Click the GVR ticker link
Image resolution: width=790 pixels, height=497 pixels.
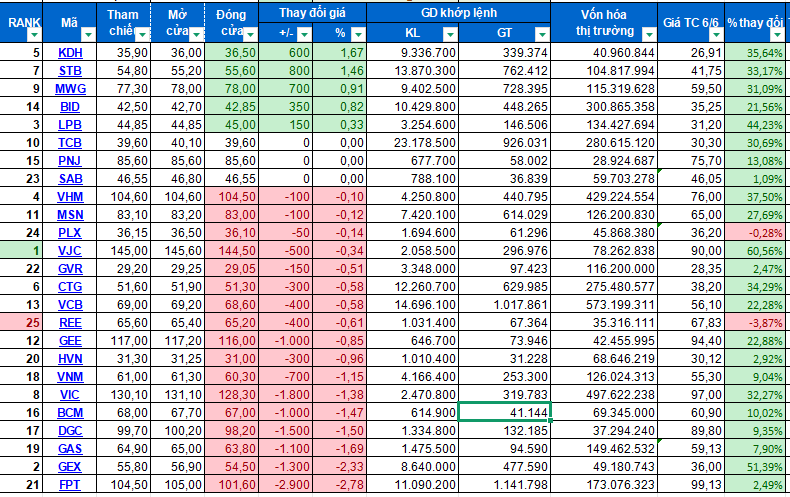[70, 269]
